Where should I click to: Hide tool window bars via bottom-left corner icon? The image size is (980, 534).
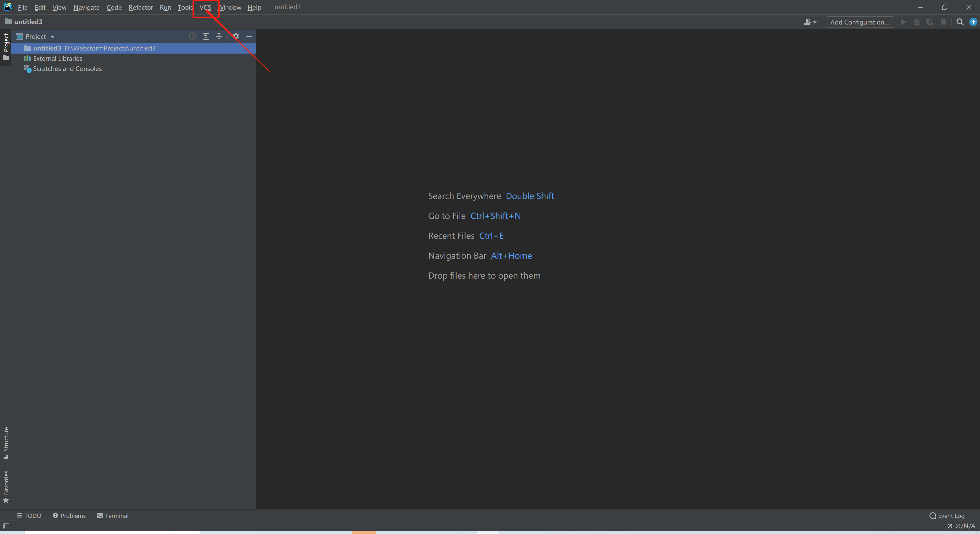click(x=6, y=526)
